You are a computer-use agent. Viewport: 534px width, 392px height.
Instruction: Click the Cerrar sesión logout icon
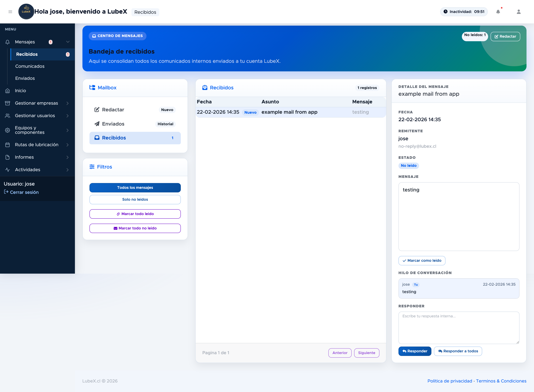(x=6, y=192)
